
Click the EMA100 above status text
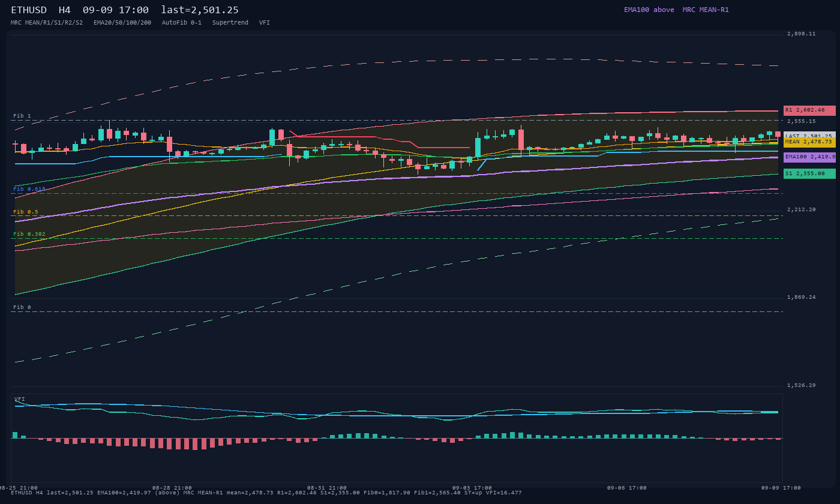pyautogui.click(x=649, y=10)
